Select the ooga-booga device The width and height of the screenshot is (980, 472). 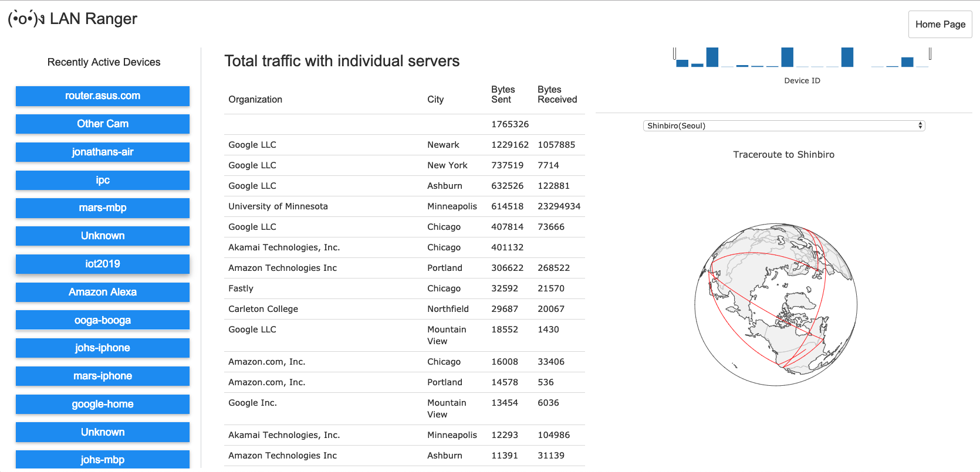click(103, 320)
